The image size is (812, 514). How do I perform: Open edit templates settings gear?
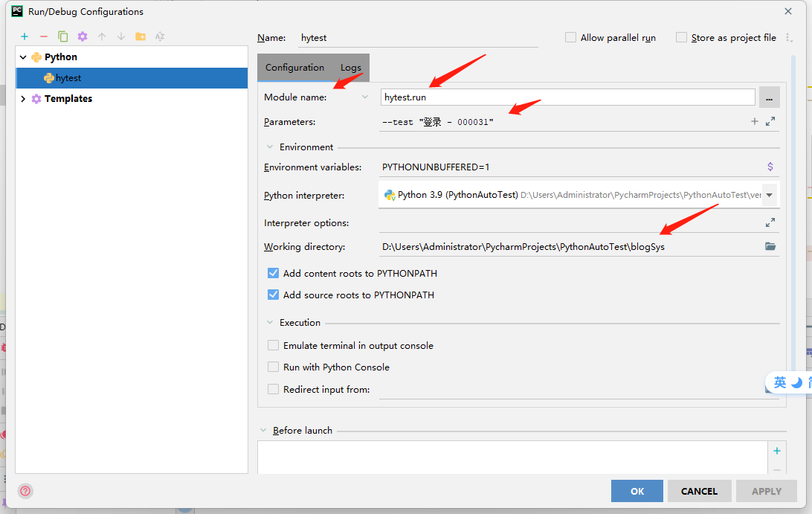pyautogui.click(x=83, y=36)
